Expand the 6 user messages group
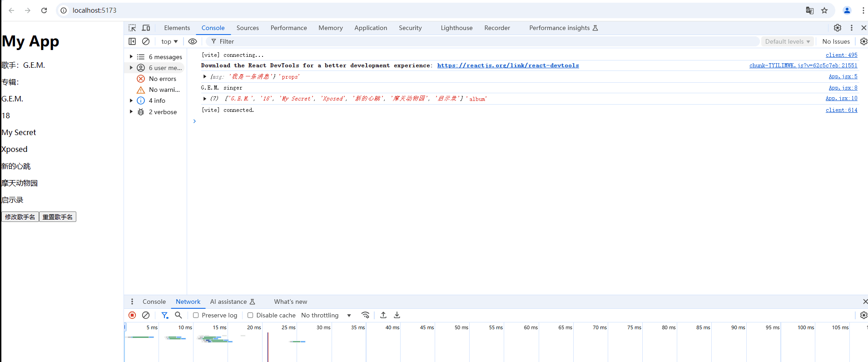 [131, 68]
